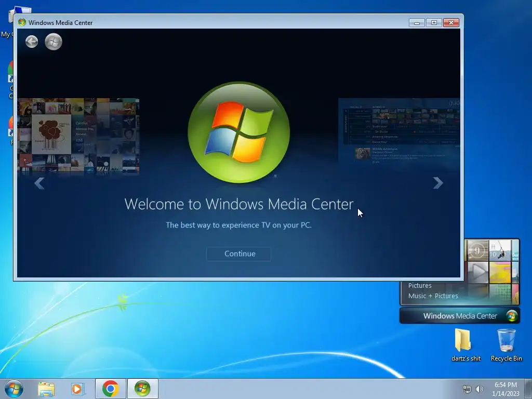Click the Welcome to Windows Media Center heading
This screenshot has width=532, height=399.
pyautogui.click(x=239, y=204)
